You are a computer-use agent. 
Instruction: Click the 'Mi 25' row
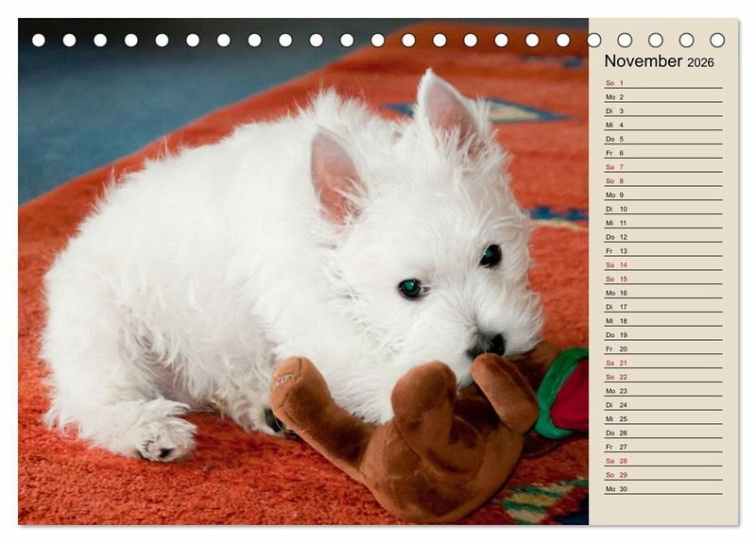(x=663, y=418)
